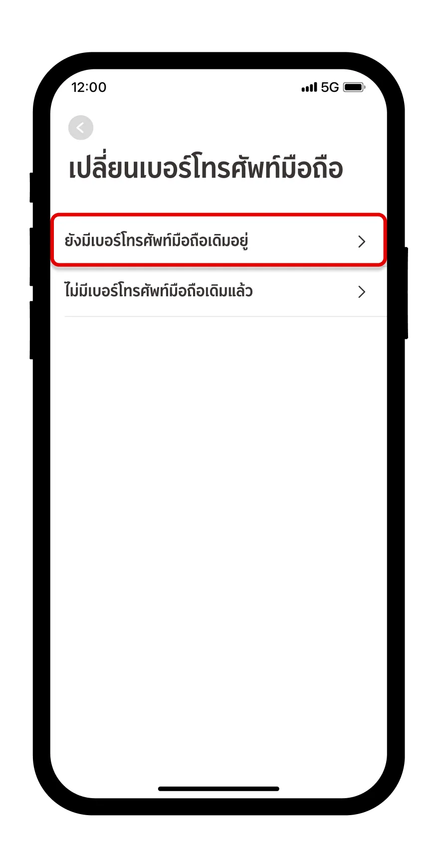Tap the blank white area below options
The width and height of the screenshot is (439, 868).
pyautogui.click(x=219, y=524)
